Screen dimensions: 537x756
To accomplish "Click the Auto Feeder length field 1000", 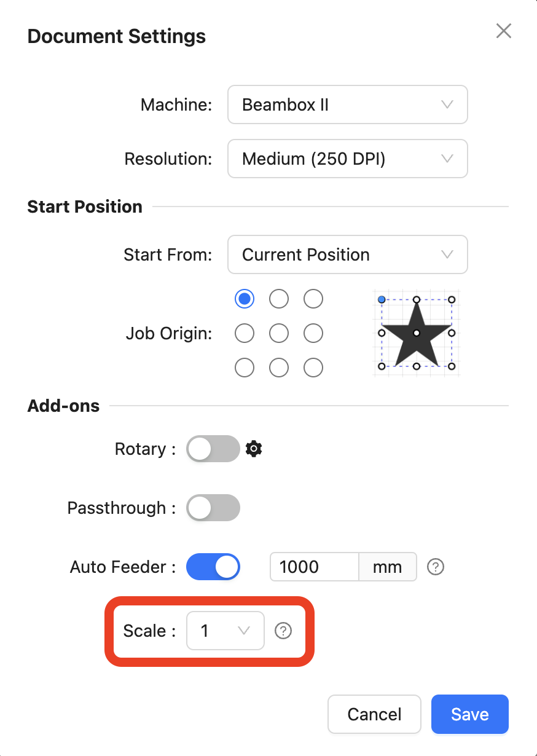I will click(315, 567).
